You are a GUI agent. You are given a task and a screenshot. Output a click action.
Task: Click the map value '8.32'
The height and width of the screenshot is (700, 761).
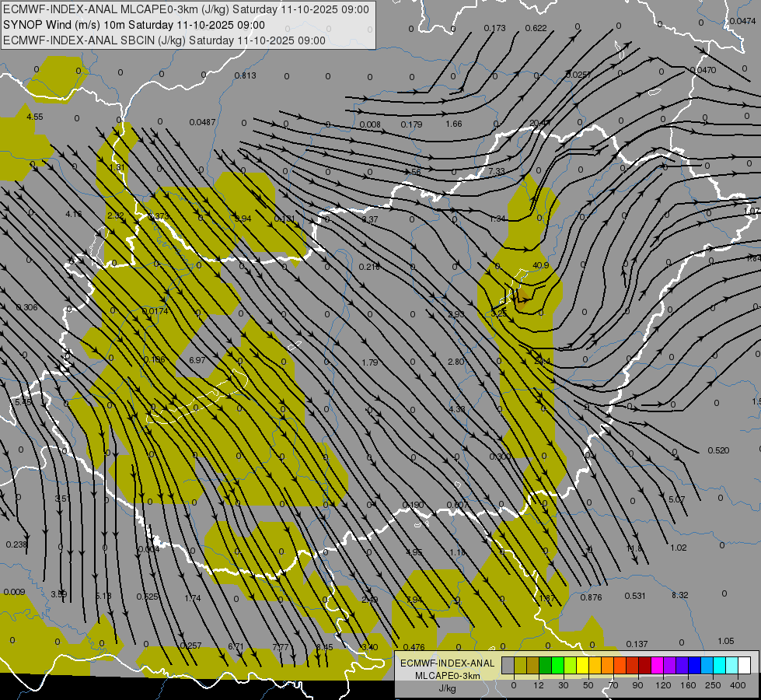coord(679,595)
